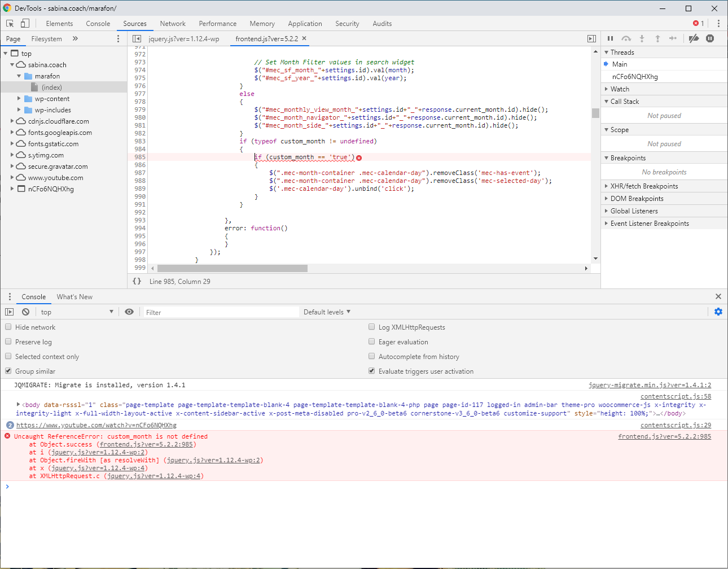Open the frontend.js?ver=5.2.2:985 error source link
The height and width of the screenshot is (569, 728).
click(664, 436)
